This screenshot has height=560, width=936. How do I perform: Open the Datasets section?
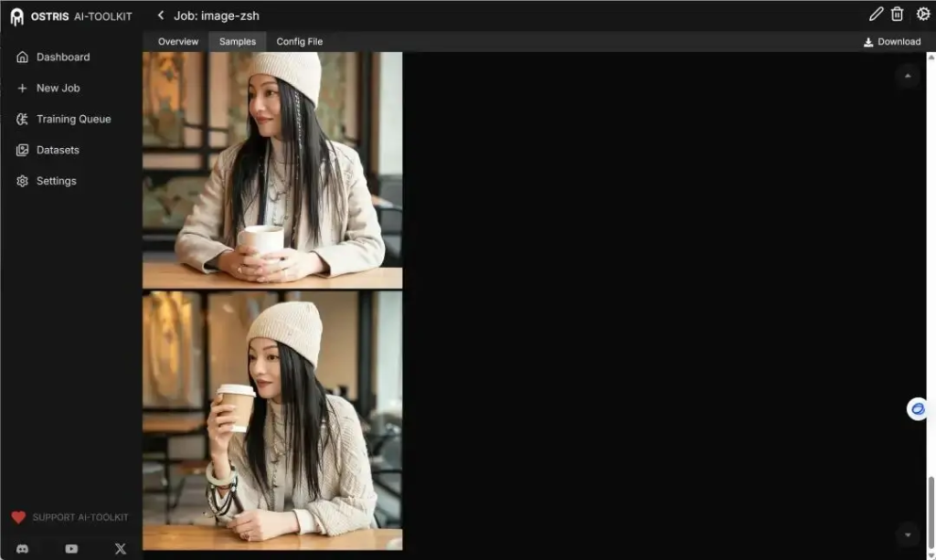click(56, 150)
